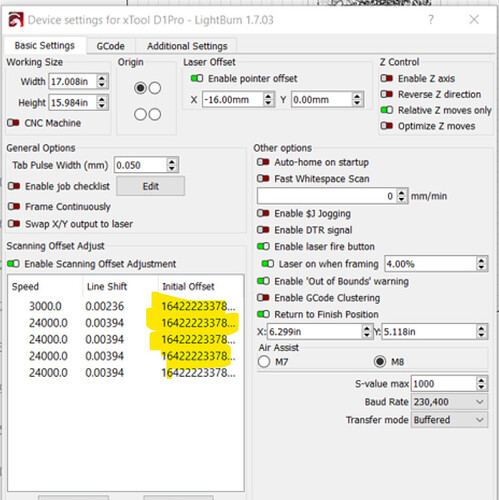499x500 pixels.
Task: Switch to the GCode tab
Action: (111, 46)
